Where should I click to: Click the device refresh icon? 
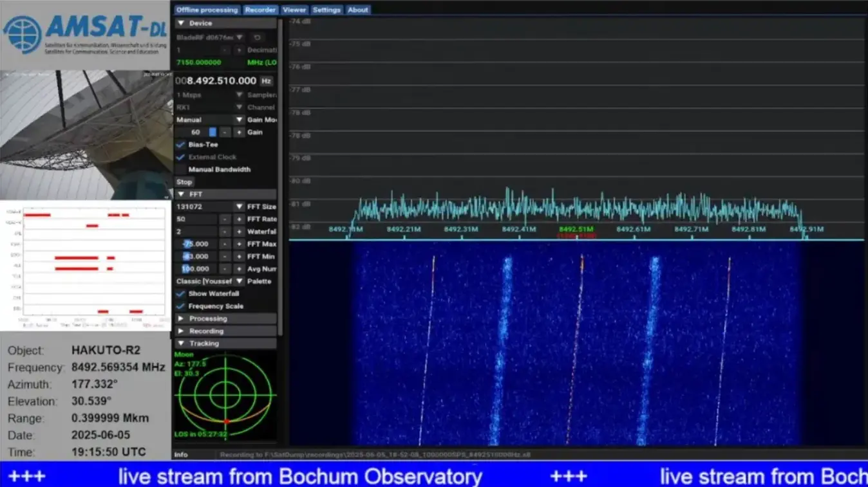point(256,38)
